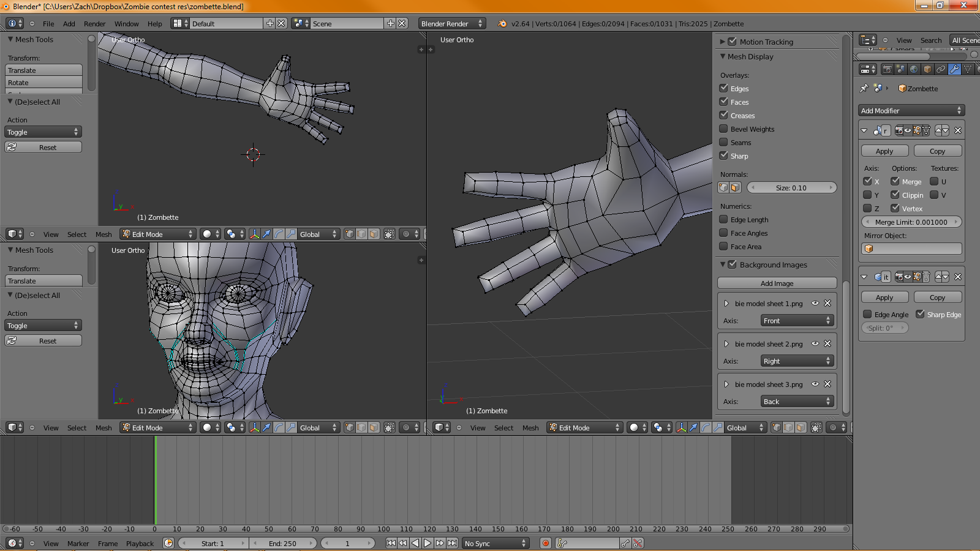The width and height of the screenshot is (980, 551).
Task: Open Mesh menu in the top-left viewport header
Action: [x=104, y=234]
